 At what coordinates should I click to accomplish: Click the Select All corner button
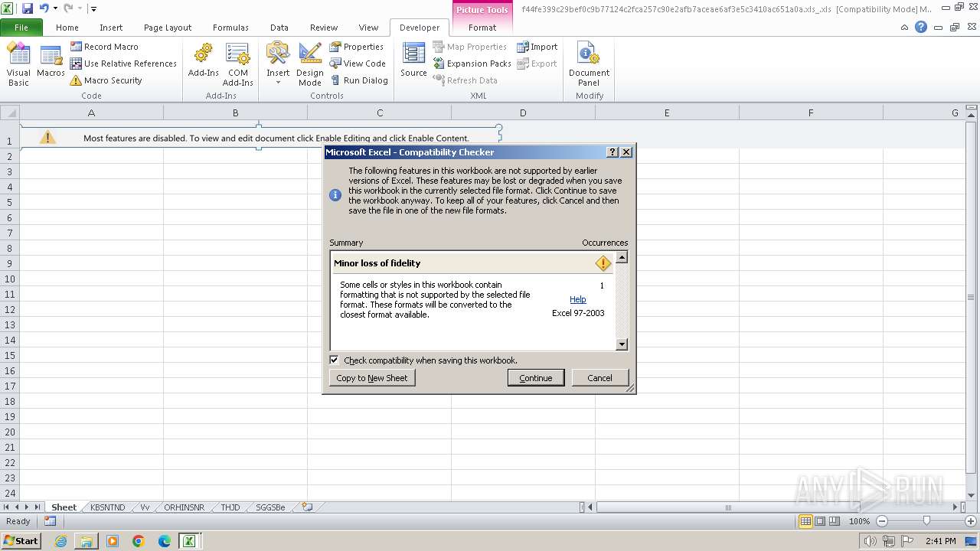coord(9,112)
